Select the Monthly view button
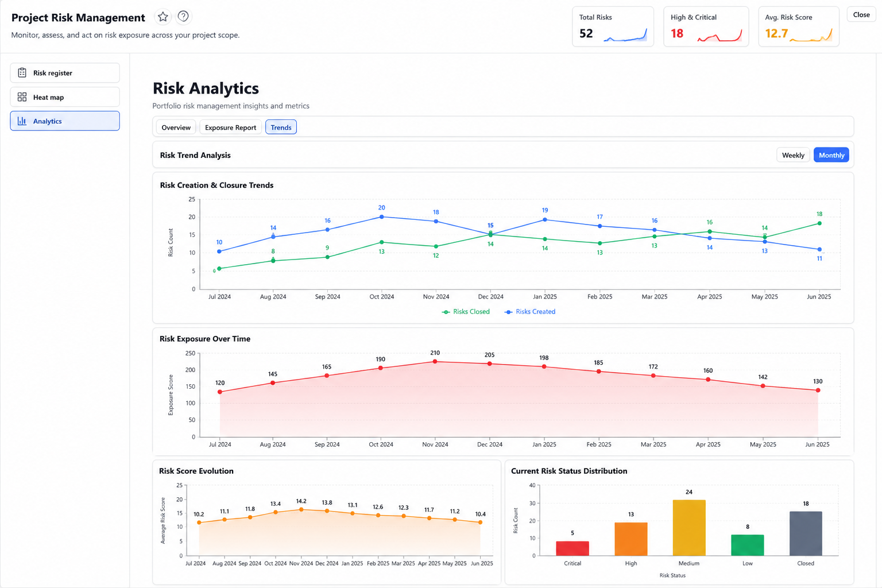 tap(831, 155)
